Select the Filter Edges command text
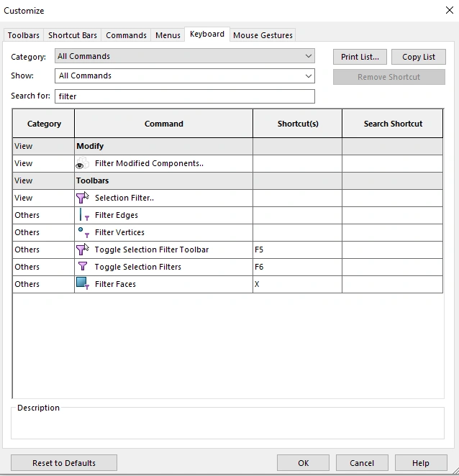Screen dimensions: 459x476 tap(117, 215)
